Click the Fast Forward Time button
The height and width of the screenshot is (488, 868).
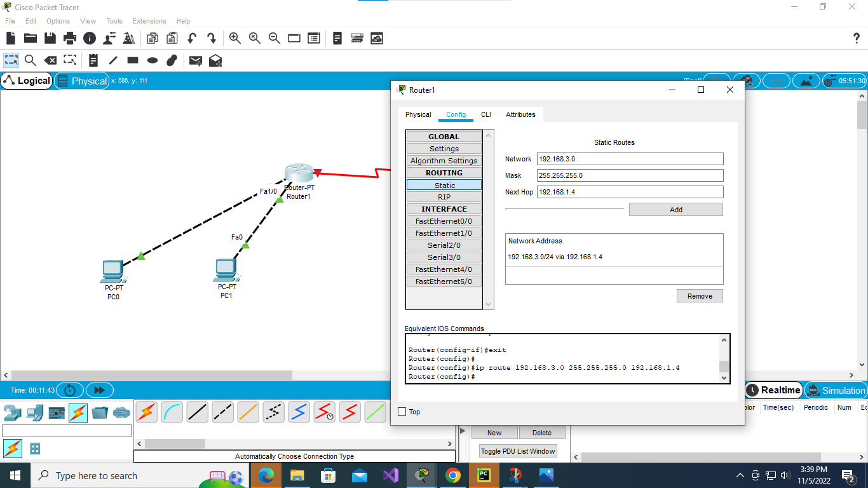pos(99,390)
